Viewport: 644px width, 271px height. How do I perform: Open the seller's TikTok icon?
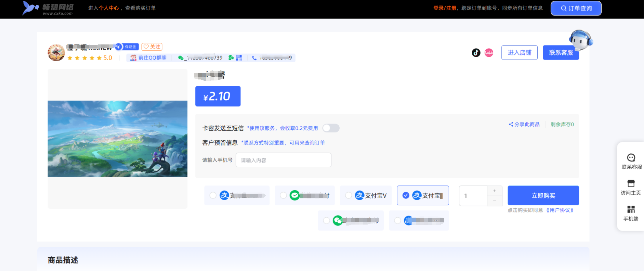(476, 53)
